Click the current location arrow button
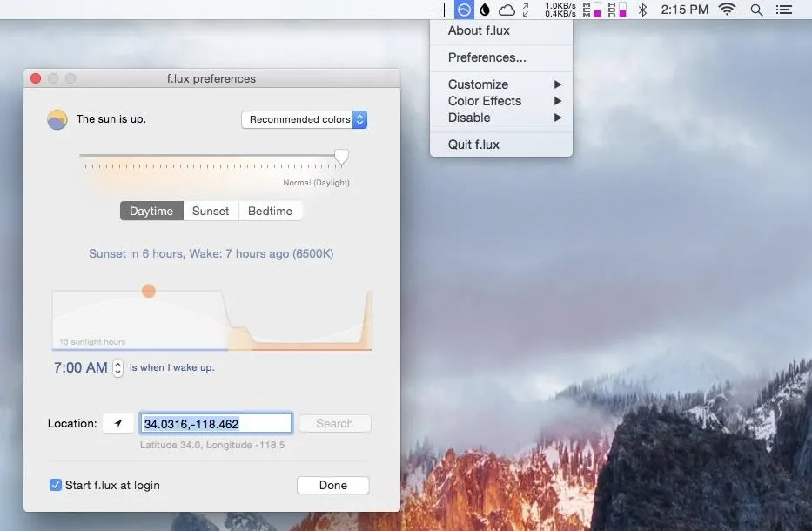The height and width of the screenshot is (531, 812). 118,423
